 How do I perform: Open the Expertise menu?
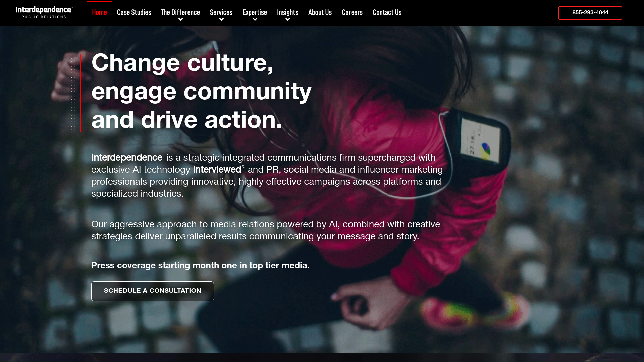point(255,12)
